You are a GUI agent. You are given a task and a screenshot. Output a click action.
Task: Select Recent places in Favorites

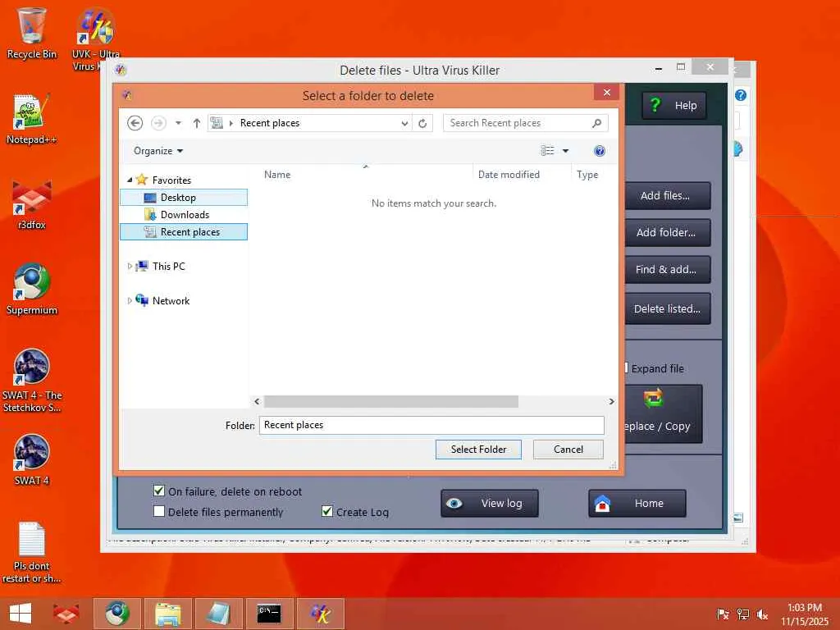tap(184, 232)
